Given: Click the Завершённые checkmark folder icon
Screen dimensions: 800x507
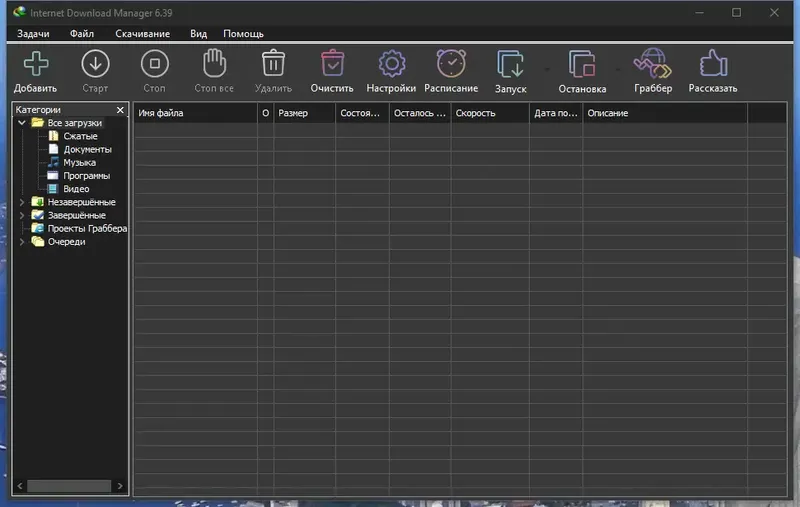Looking at the screenshot, I should point(37,215).
